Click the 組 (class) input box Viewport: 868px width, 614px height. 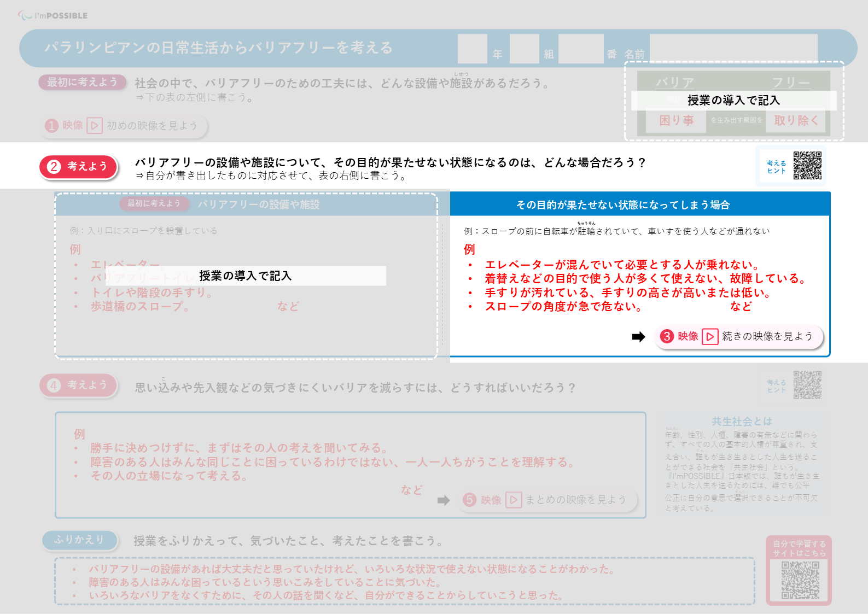(524, 49)
